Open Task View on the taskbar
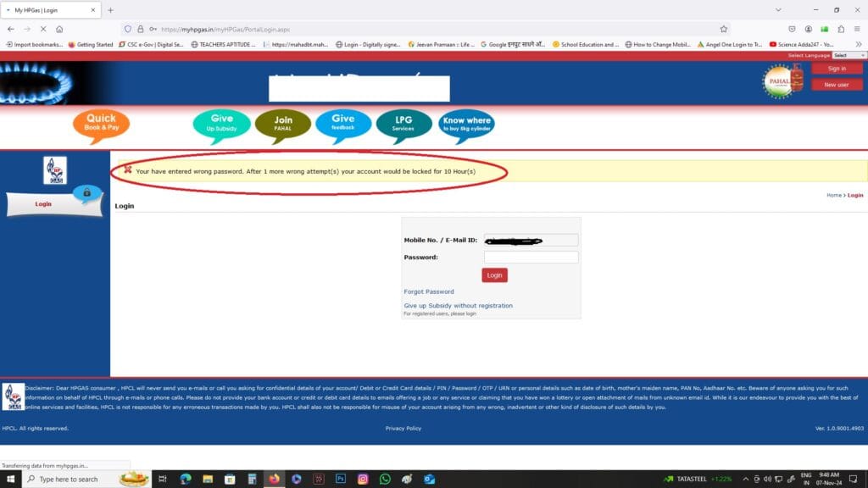The image size is (868, 488). 162,480
